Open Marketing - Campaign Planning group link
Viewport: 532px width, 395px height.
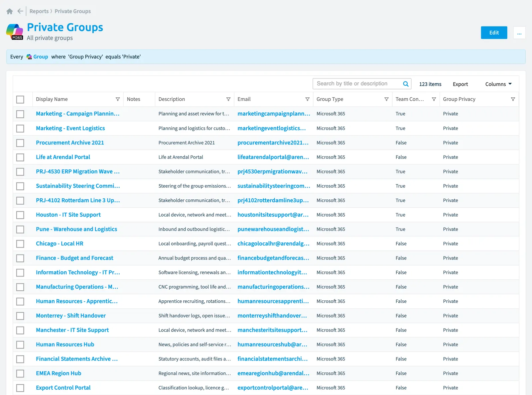tap(77, 114)
